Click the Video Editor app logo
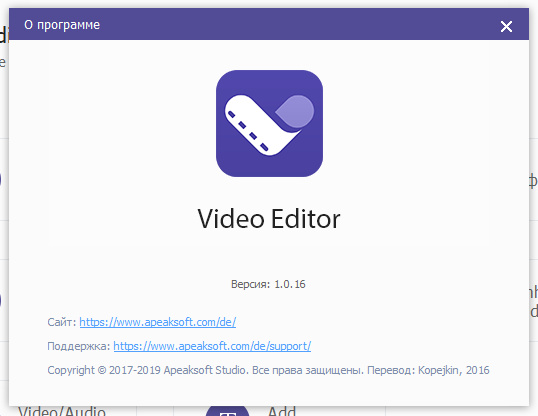Viewport: 538px width, 416px height. click(269, 124)
